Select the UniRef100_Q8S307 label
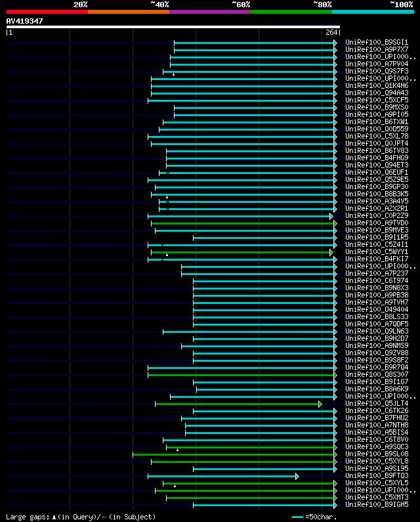Viewport: 420px width, 522px height. [377, 374]
